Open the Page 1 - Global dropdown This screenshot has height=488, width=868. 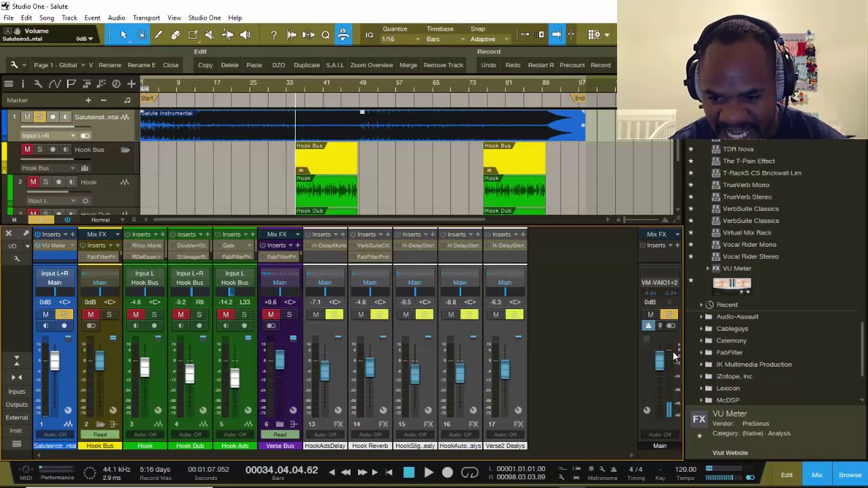tap(61, 65)
